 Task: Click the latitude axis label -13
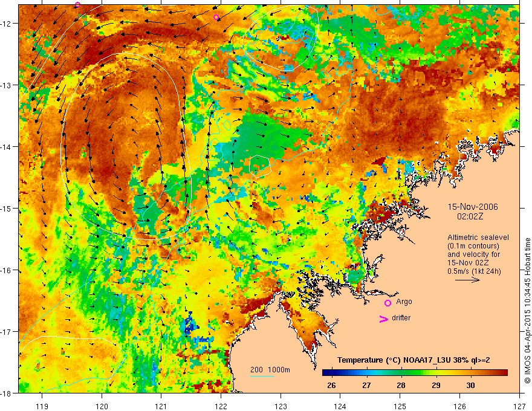(7, 85)
